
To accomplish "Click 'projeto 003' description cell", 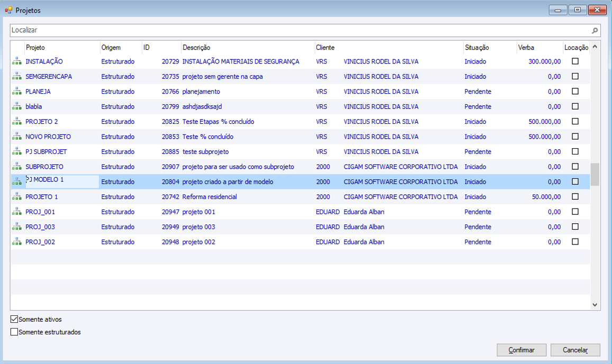I will pos(199,227).
